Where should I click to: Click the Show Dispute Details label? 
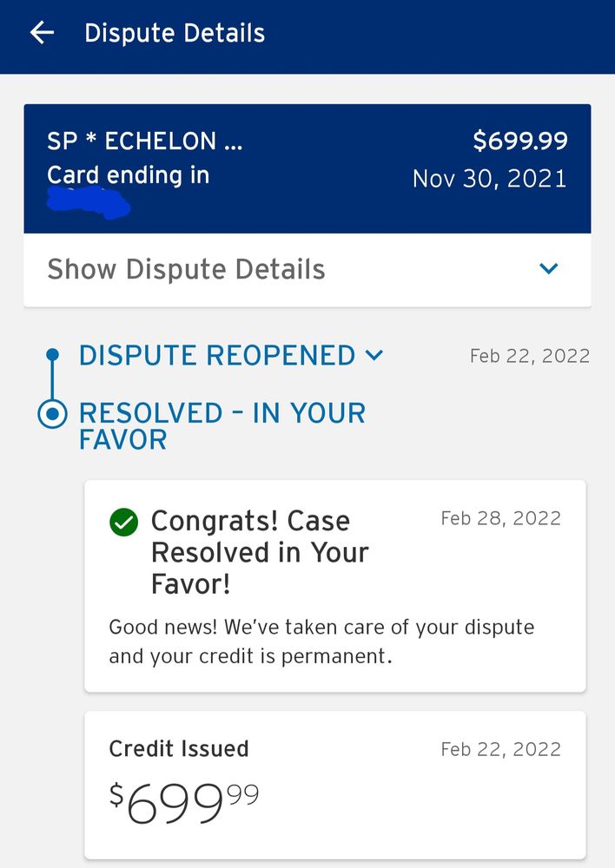coord(186,269)
